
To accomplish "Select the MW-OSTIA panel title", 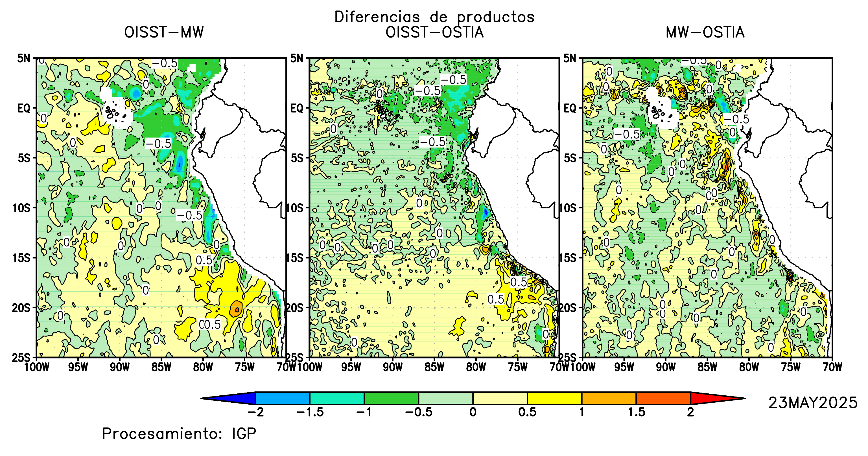I will click(x=705, y=32).
